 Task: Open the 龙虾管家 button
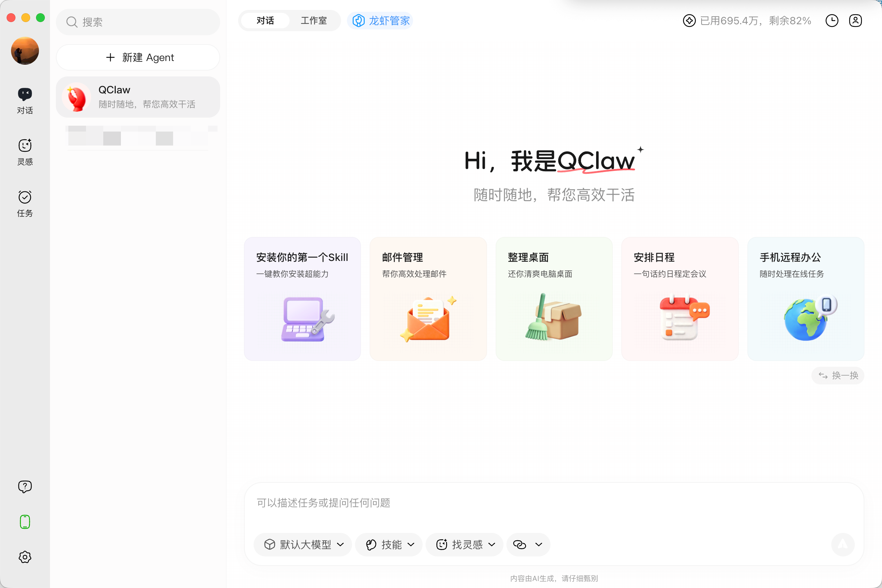(380, 21)
